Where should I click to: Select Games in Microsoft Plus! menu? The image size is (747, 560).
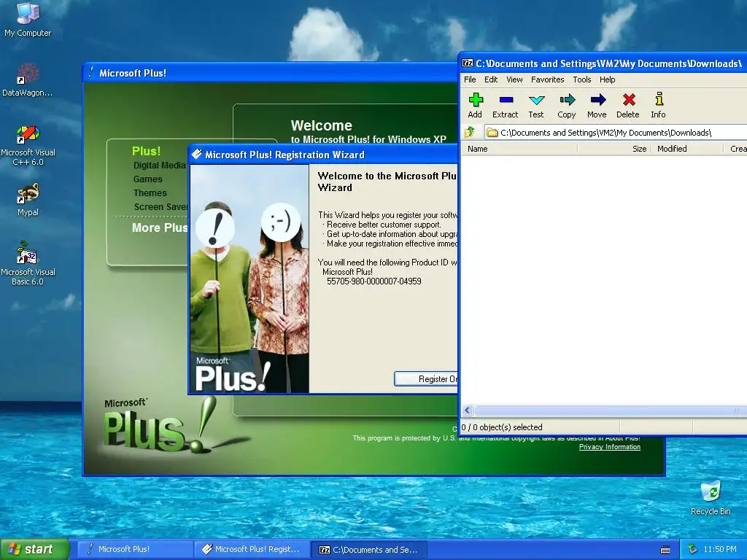[x=147, y=179]
